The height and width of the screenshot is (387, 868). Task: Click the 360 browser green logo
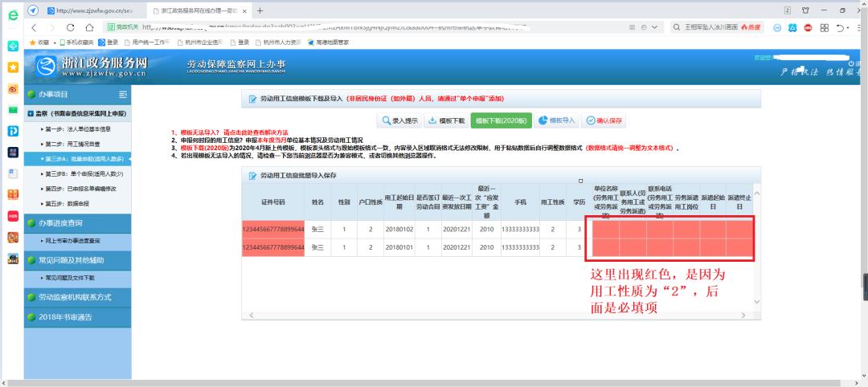pyautogui.click(x=12, y=15)
